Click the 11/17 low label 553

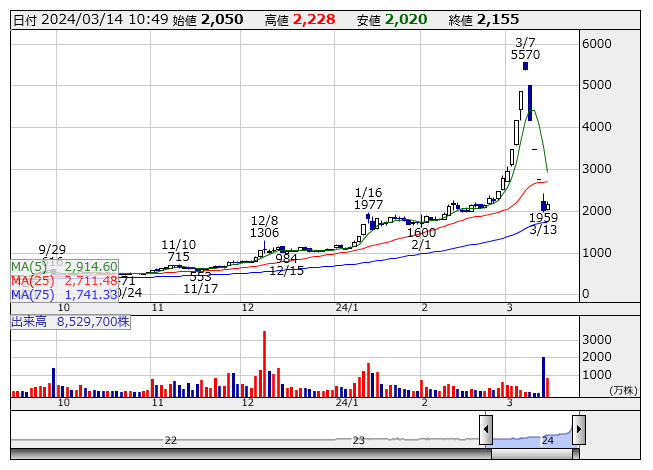(201, 277)
